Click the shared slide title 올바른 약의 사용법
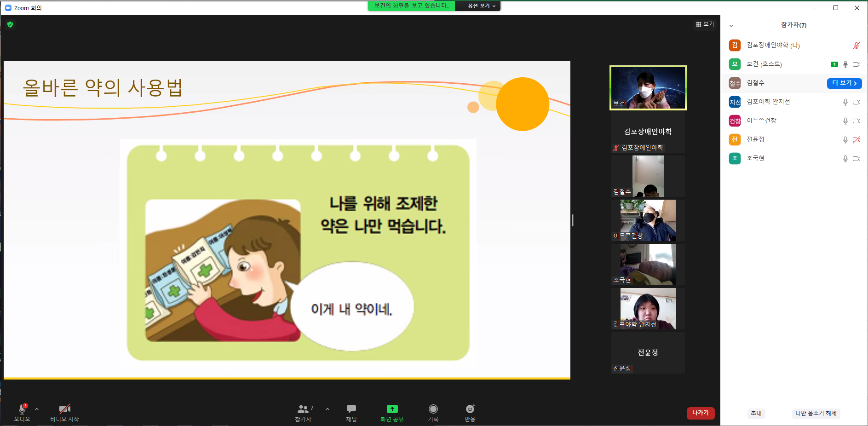Viewport: 868px width, 426px height. (x=103, y=87)
